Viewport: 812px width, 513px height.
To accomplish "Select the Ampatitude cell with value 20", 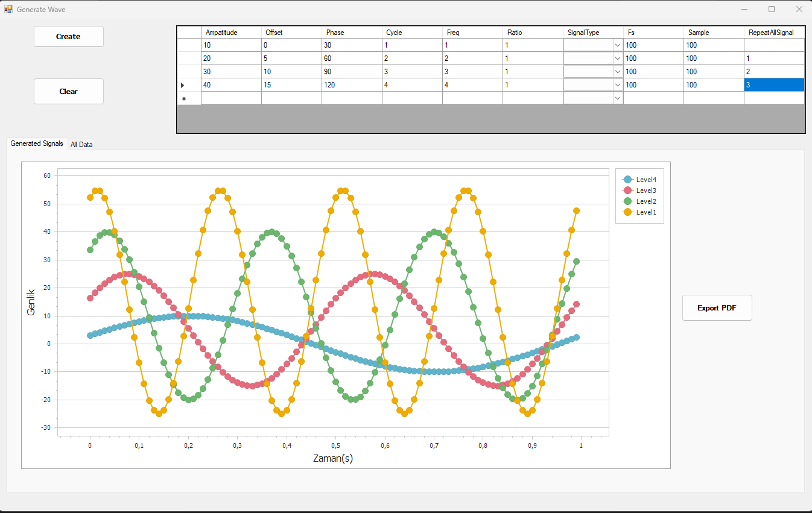I will 231,58.
